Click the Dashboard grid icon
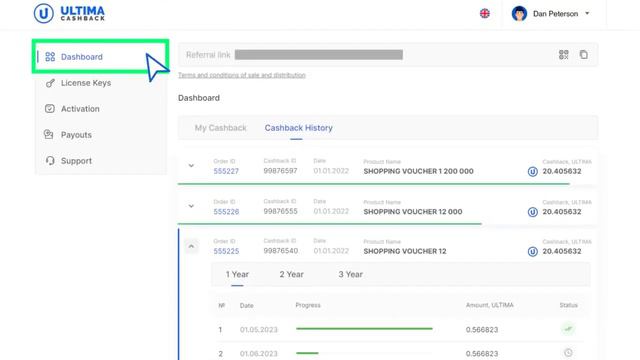 point(50,57)
